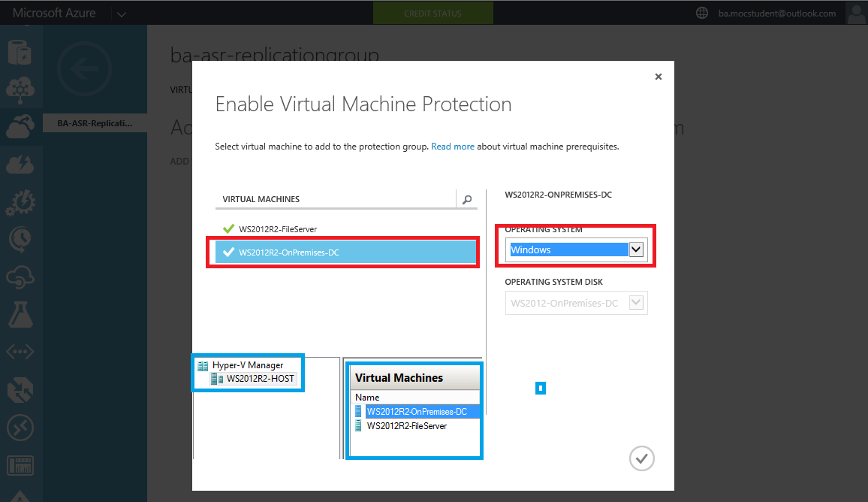Select Hyper-V Manager tree node

pyautogui.click(x=248, y=365)
